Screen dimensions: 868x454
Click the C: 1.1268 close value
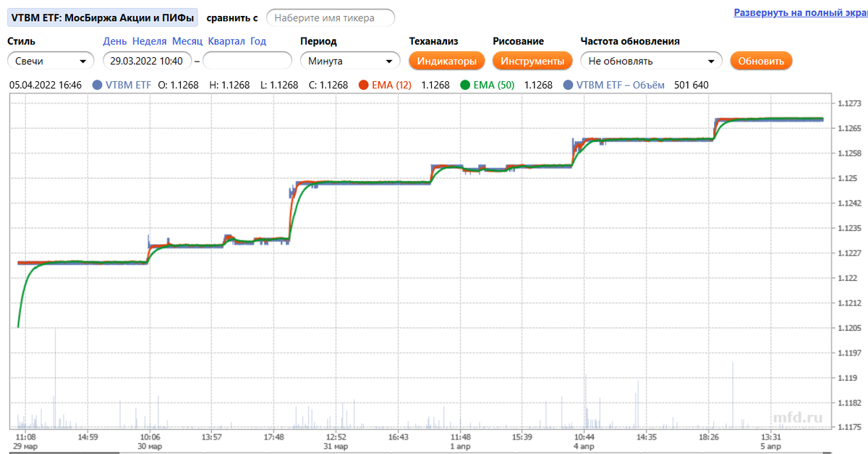[x=328, y=85]
